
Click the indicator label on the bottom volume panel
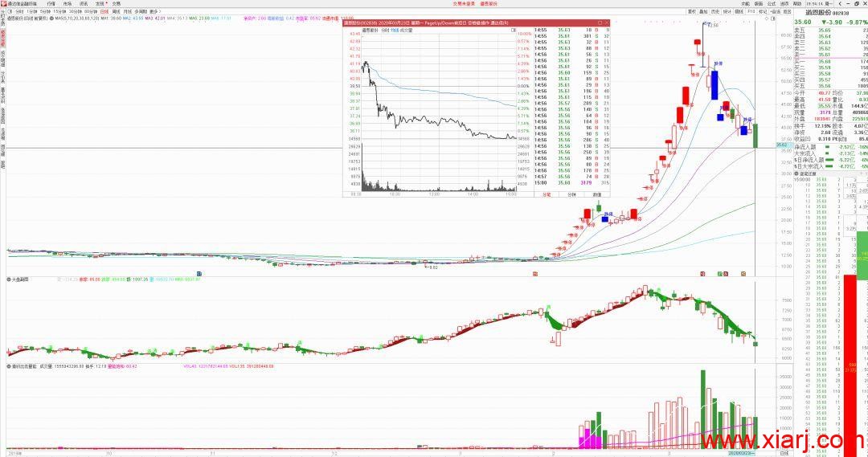(24, 366)
